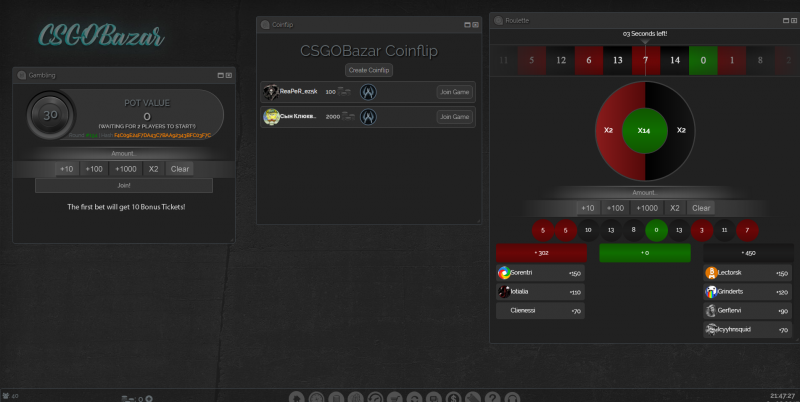Viewport: 800px width, 402px height.
Task: Clear the amount in Gambling window
Action: click(x=180, y=169)
